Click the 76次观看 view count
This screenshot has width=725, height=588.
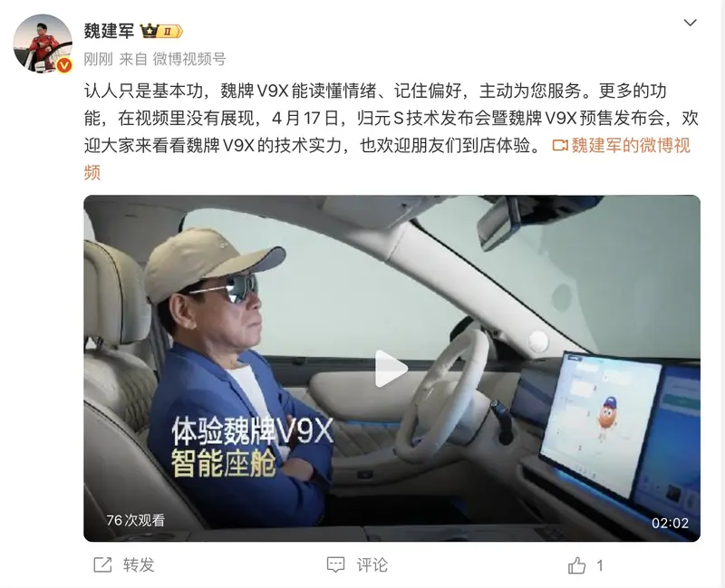click(x=135, y=521)
